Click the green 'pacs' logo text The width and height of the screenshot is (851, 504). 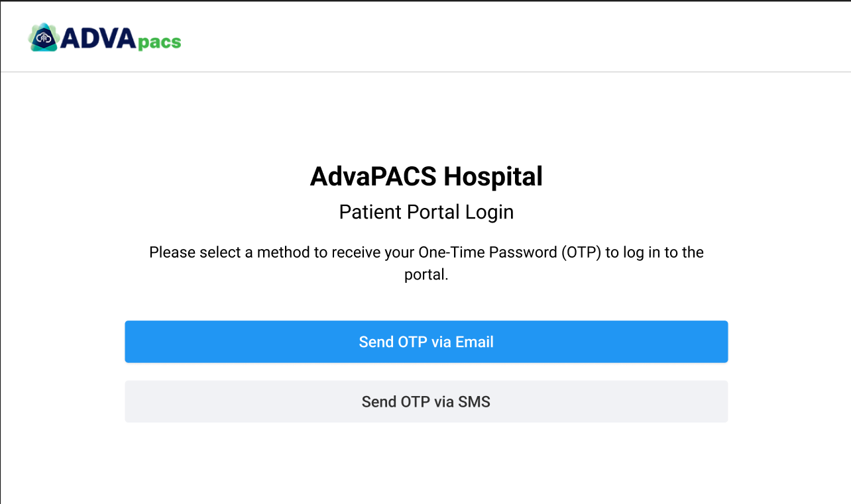click(x=159, y=42)
